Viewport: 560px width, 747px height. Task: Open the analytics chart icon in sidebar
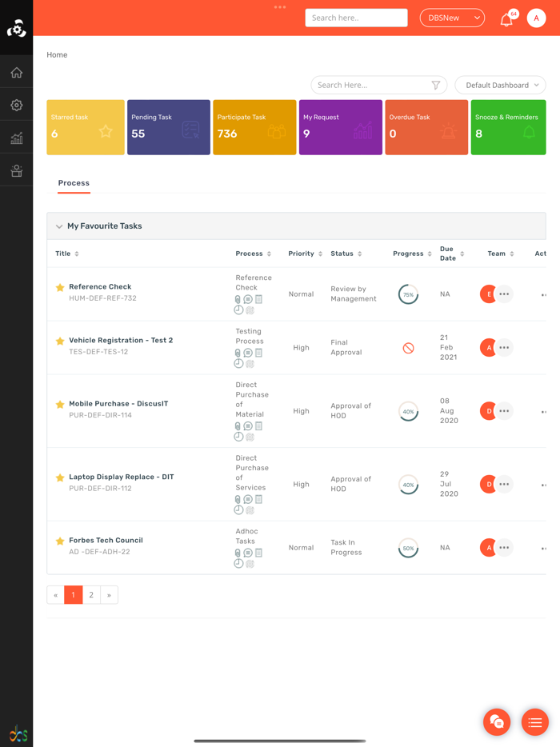[x=17, y=138]
